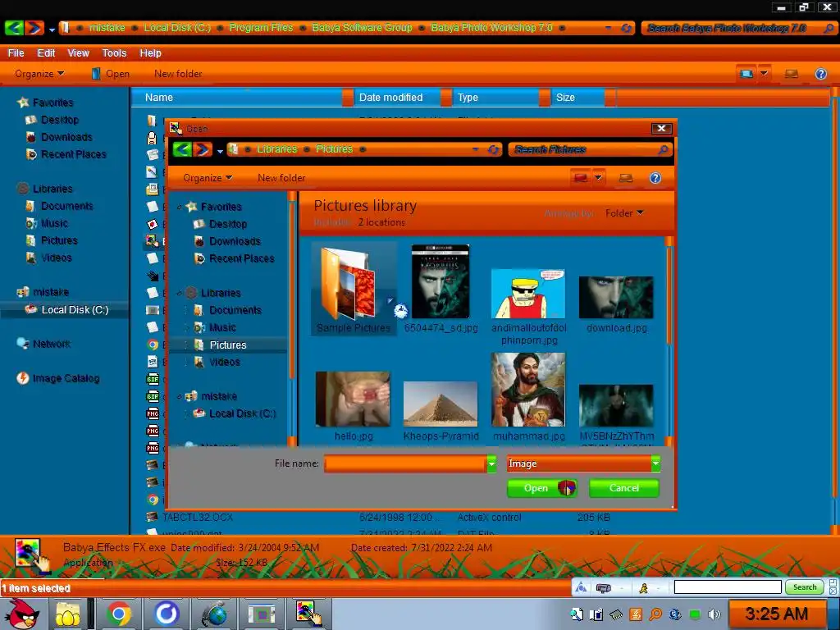Click the volume icon in the system tray

pyautogui.click(x=714, y=614)
